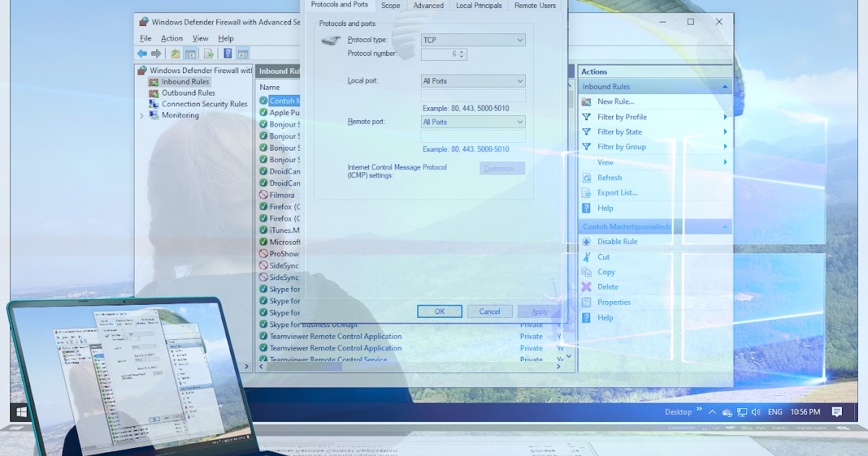Click Cut in the Actions pane
Screen dimensions: 868x456
click(604, 257)
